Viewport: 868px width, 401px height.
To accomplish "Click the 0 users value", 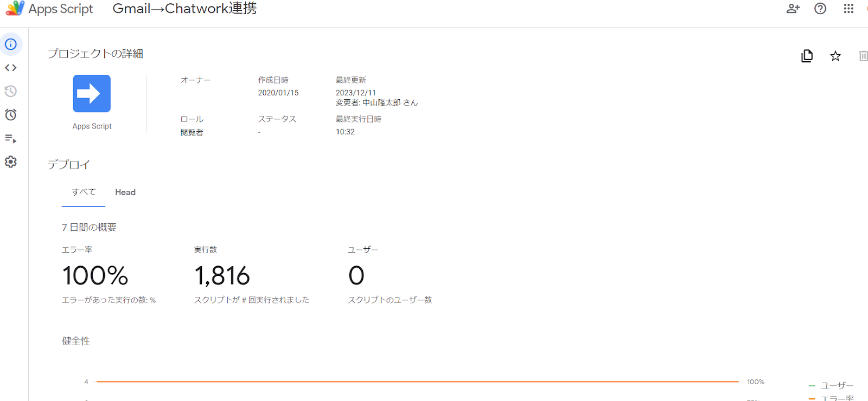I will 356,275.
